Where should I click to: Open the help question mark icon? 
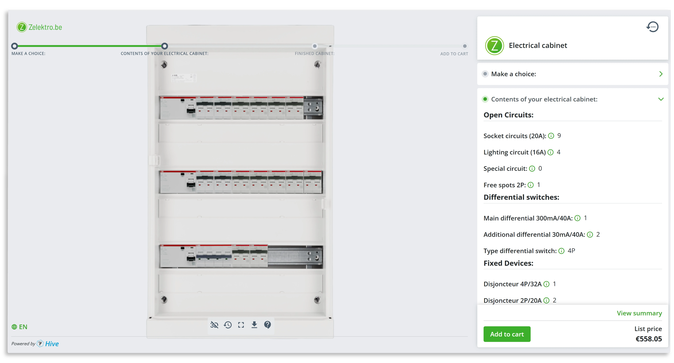point(267,325)
